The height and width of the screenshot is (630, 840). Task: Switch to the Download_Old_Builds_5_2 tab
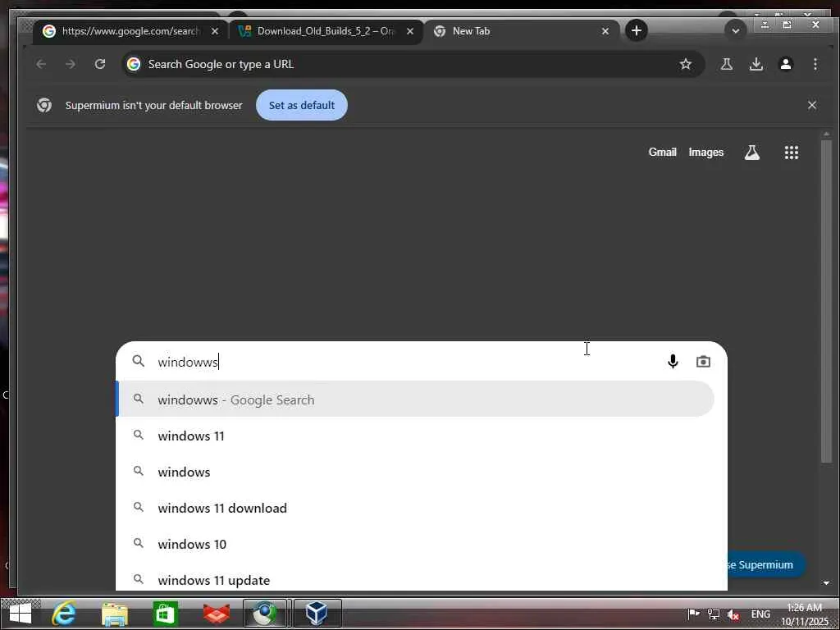(326, 31)
